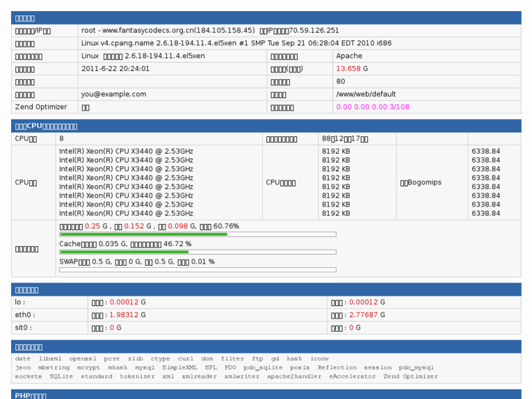Click the empty SWAP usage bar
The height and width of the screenshot is (399, 532).
pos(198,269)
